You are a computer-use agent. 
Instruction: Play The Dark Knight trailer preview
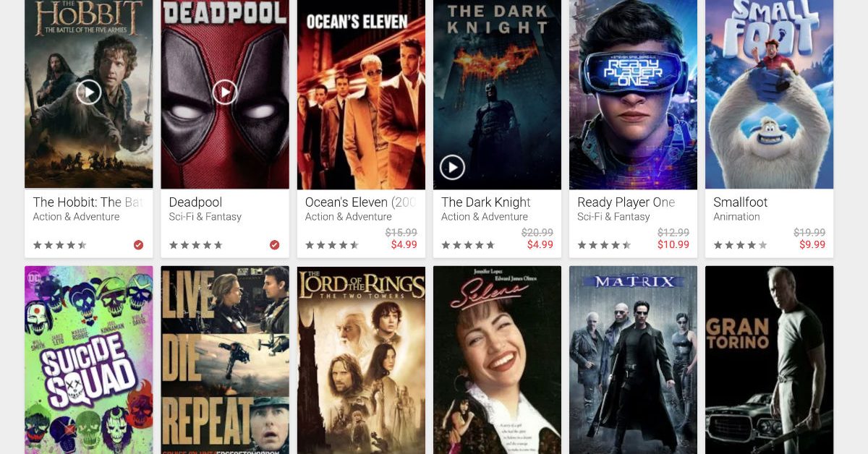[452, 168]
